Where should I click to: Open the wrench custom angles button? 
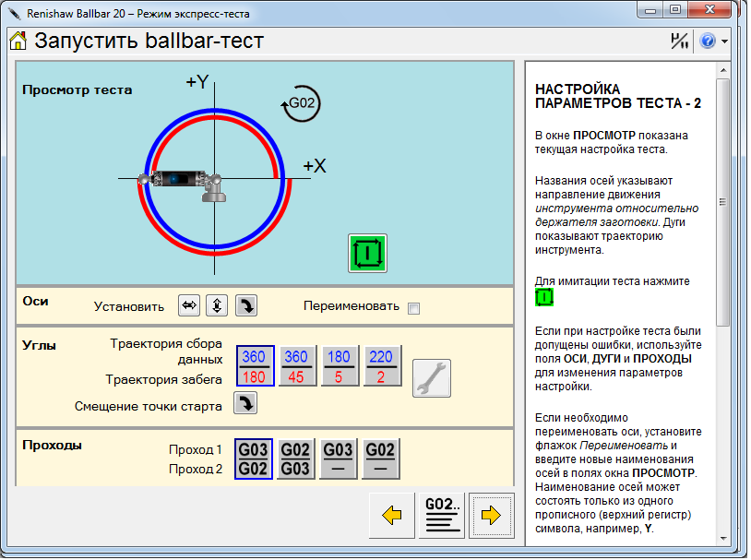pos(432,378)
